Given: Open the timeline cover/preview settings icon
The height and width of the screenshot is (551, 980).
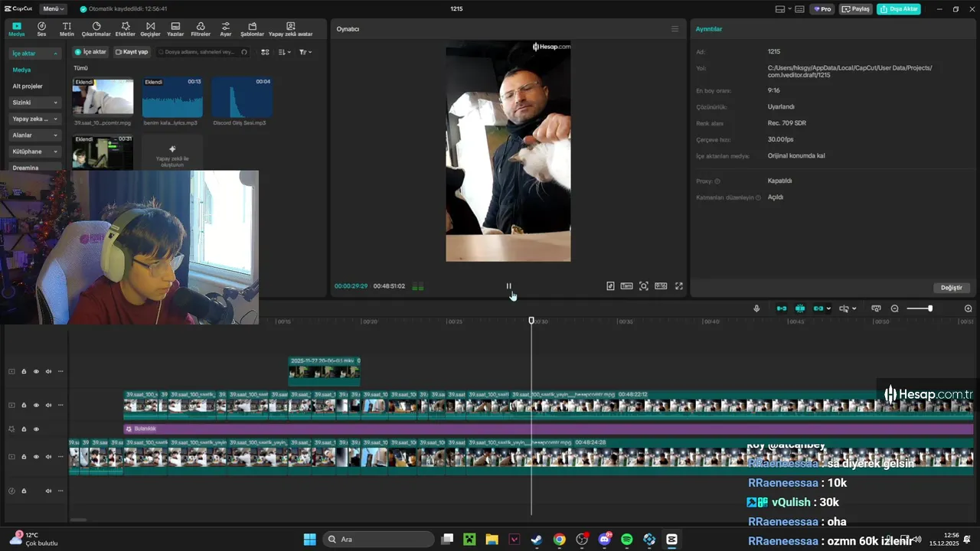Looking at the screenshot, I should (x=876, y=308).
